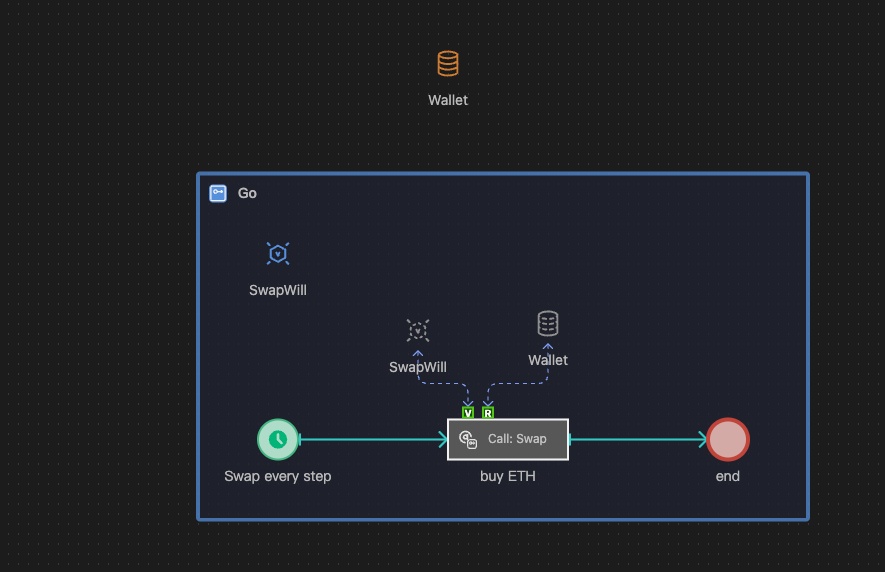The width and height of the screenshot is (885, 572).
Task: Select the "Go" container title text
Action: tap(247, 193)
